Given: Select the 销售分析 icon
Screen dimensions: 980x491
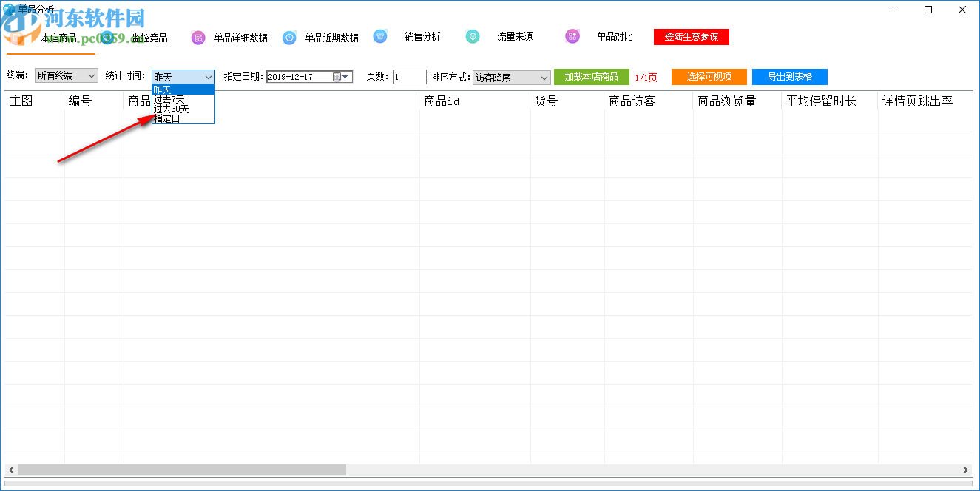Looking at the screenshot, I should tap(380, 36).
